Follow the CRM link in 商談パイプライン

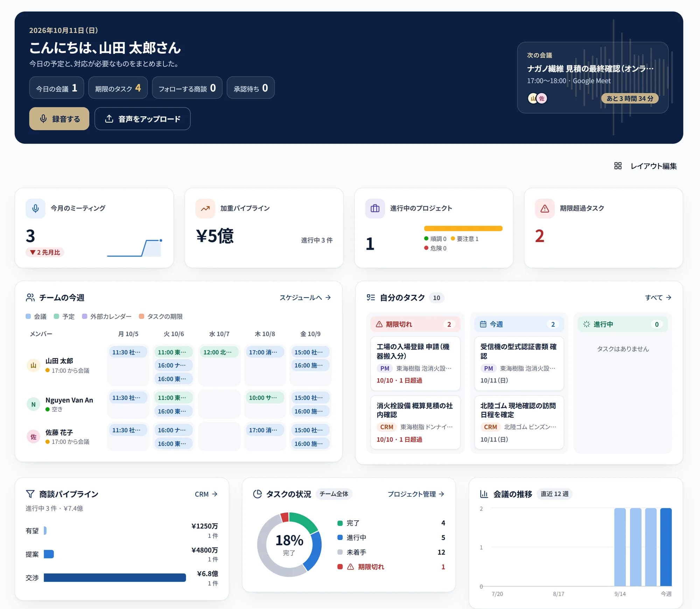tap(206, 494)
